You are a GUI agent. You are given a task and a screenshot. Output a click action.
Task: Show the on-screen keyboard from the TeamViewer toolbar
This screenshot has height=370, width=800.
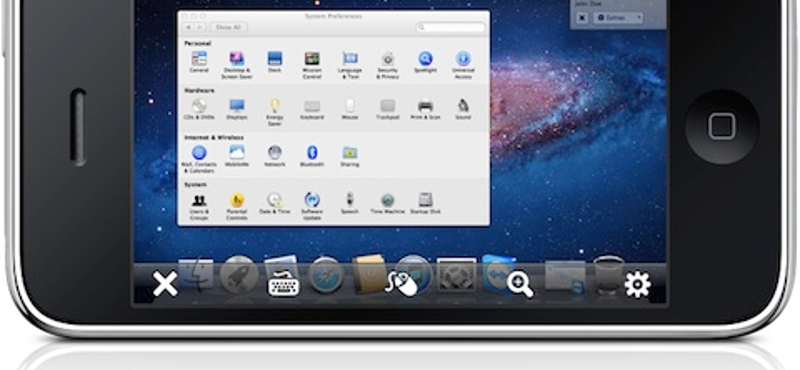283,285
